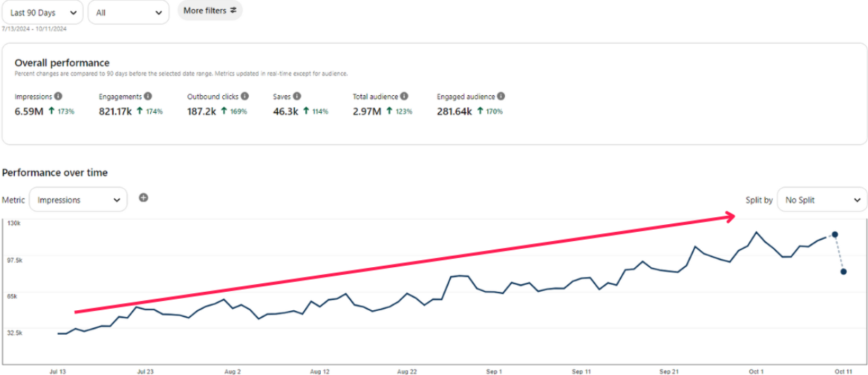
Task: Click the info icon next to Total audience
Action: coord(403,97)
